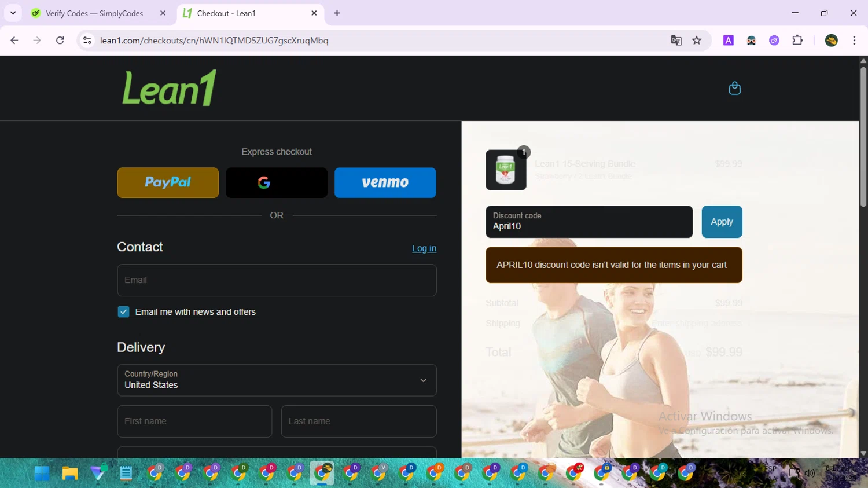
Task: Open a new browser tab
Action: 337,13
